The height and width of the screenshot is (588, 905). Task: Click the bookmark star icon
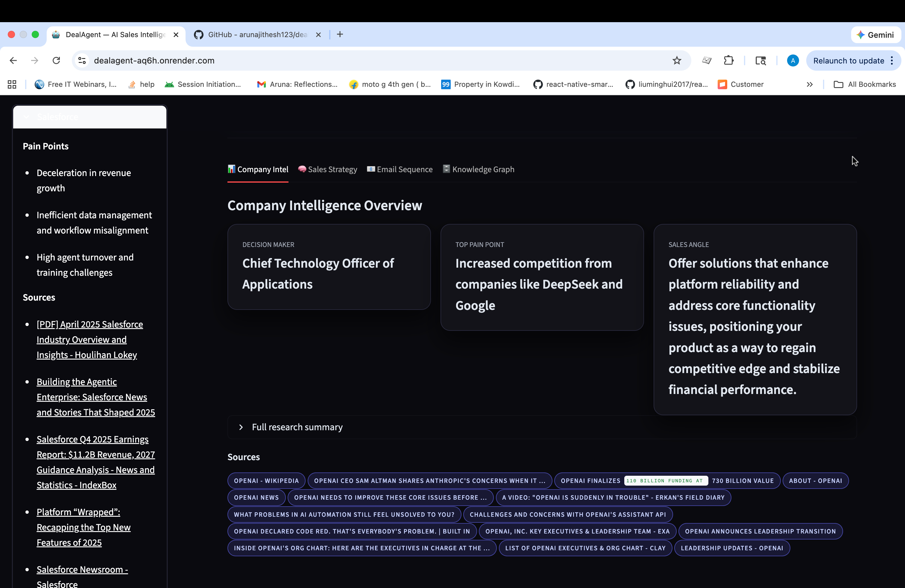point(676,60)
